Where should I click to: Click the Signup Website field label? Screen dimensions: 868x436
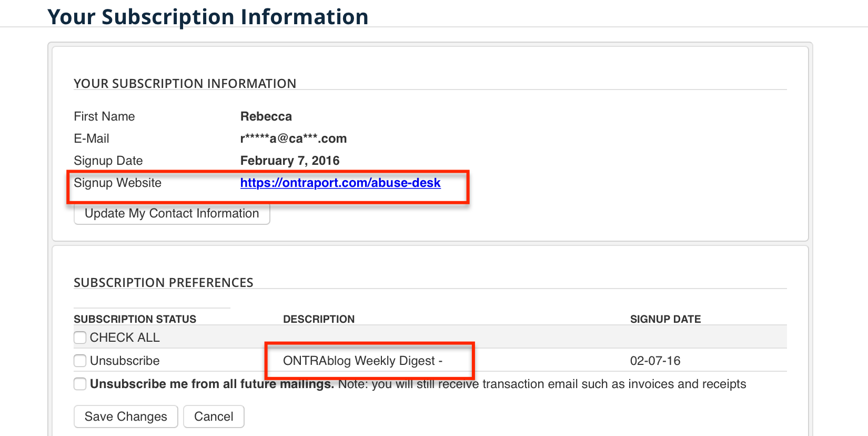coord(117,183)
